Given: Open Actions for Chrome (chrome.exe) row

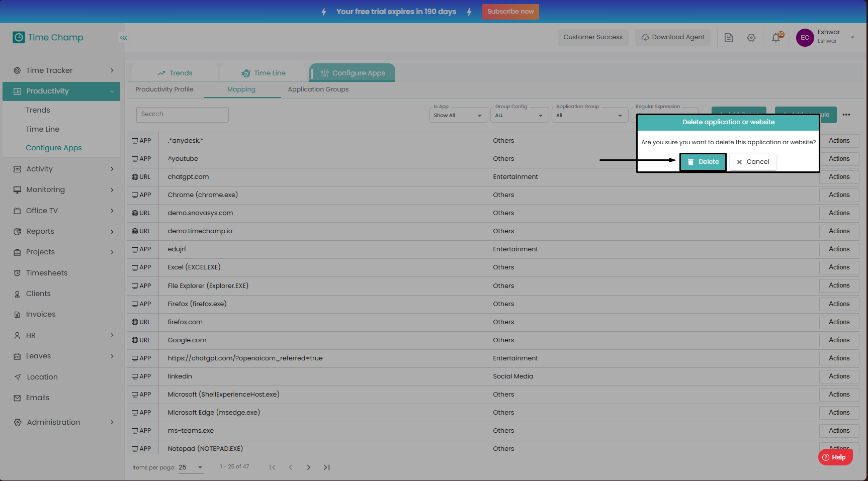Looking at the screenshot, I should [839, 195].
